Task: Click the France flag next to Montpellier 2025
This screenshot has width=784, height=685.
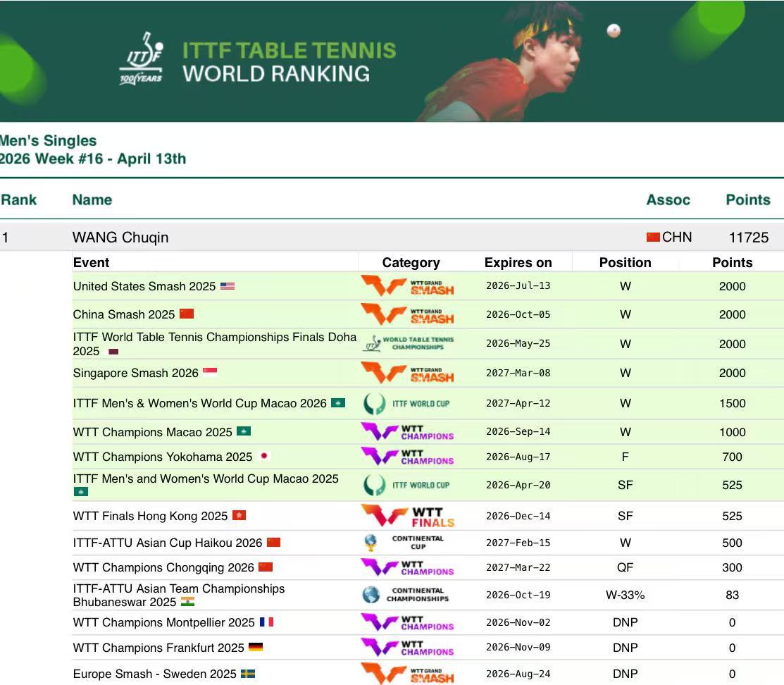Action: [x=266, y=622]
